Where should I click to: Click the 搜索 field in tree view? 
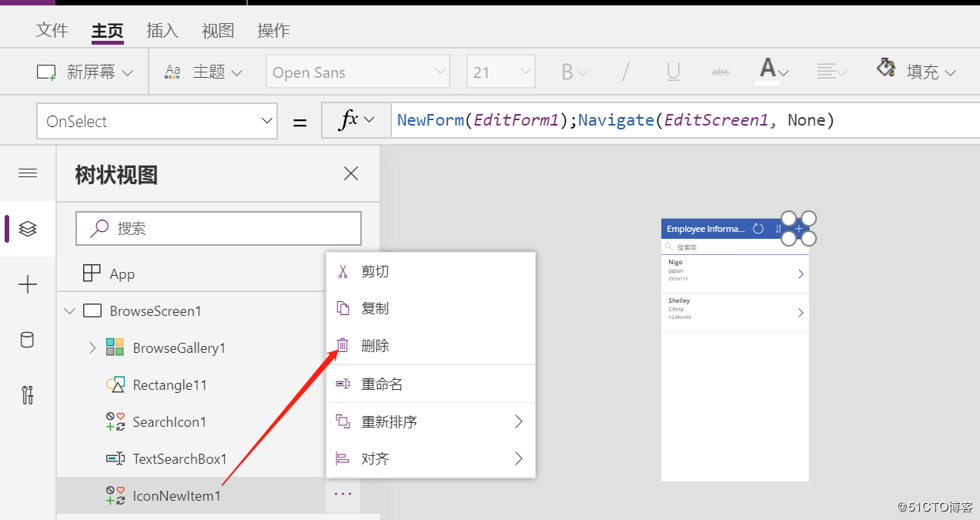219,228
